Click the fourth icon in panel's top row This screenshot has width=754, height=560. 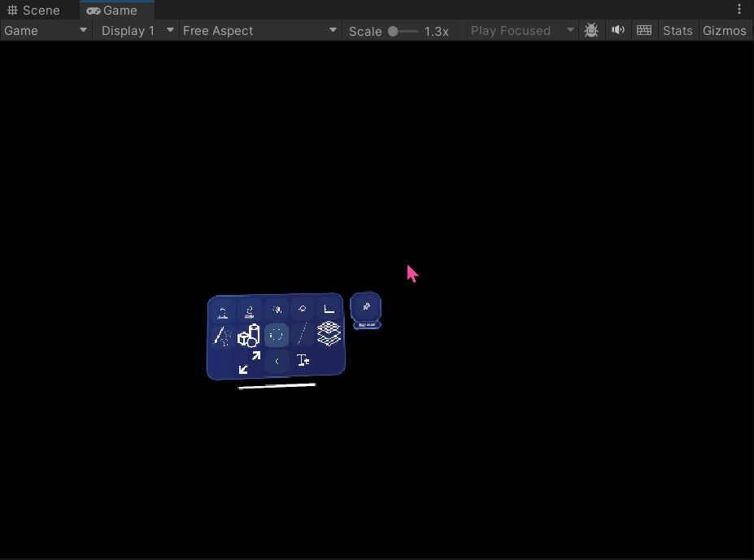(303, 309)
